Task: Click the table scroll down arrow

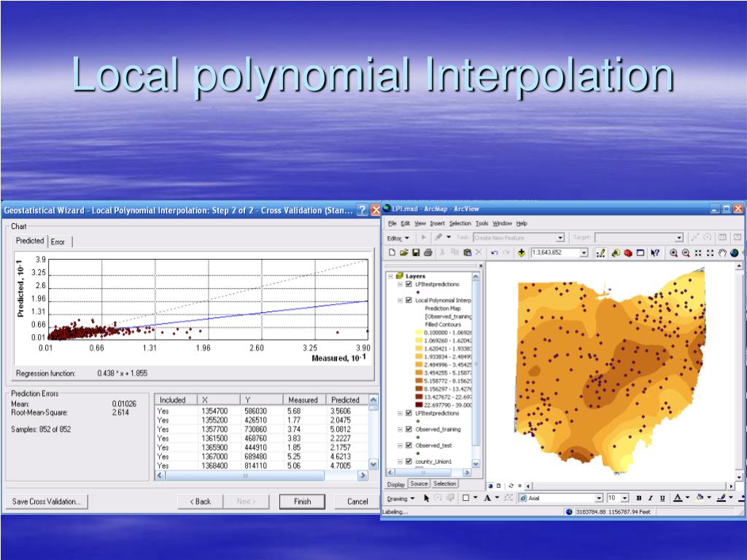Action: (x=373, y=464)
